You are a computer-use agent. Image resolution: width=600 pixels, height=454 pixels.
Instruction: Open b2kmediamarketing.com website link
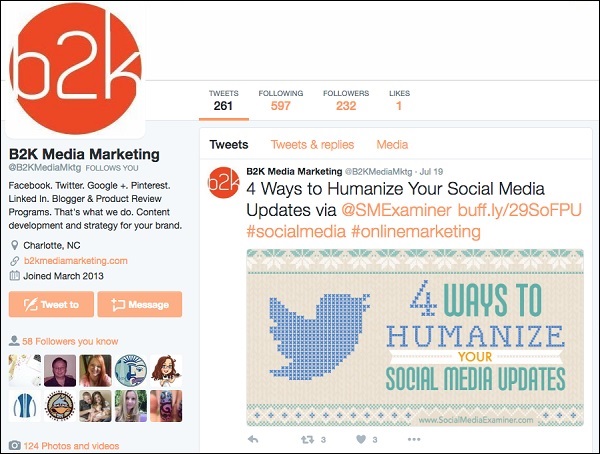(x=75, y=261)
